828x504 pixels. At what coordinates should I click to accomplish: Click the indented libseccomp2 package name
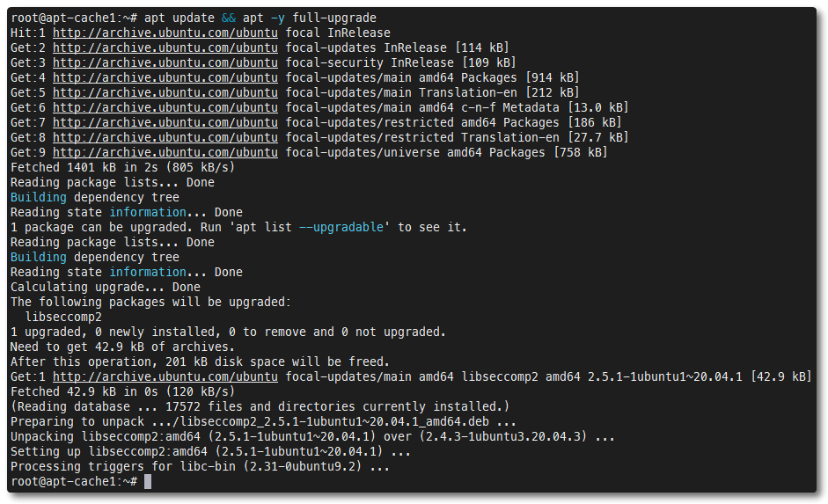(63, 317)
